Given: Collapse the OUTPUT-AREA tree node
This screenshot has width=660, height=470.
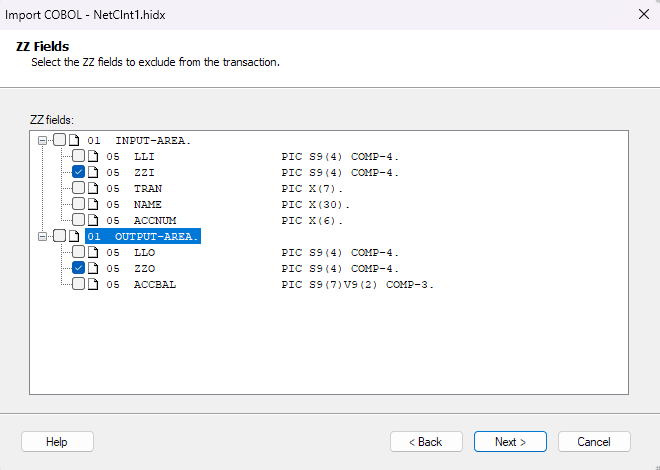Looking at the screenshot, I should [43, 236].
